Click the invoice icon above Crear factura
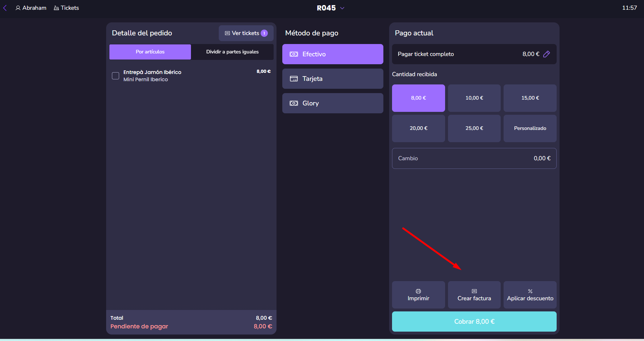This screenshot has height=341, width=644. click(474, 291)
